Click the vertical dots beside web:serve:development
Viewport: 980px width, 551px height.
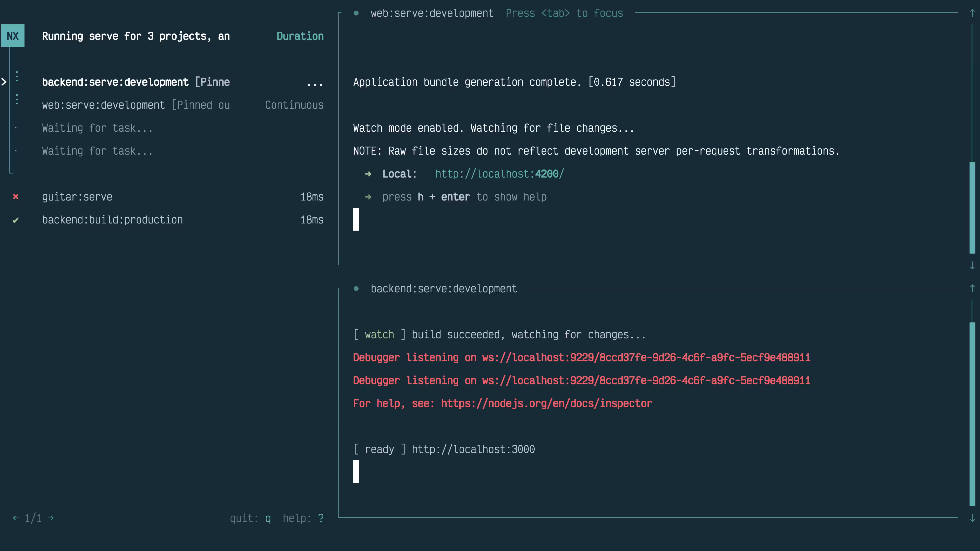point(17,100)
